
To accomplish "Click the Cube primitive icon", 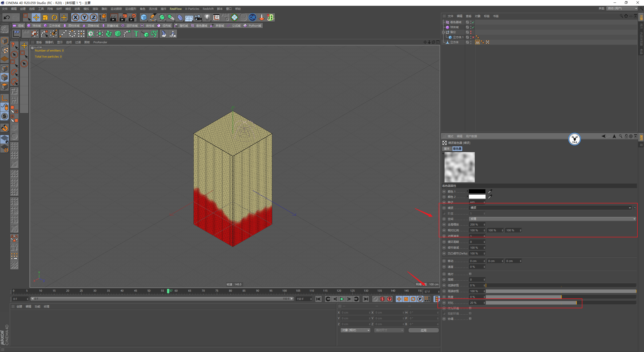I will coord(144,17).
